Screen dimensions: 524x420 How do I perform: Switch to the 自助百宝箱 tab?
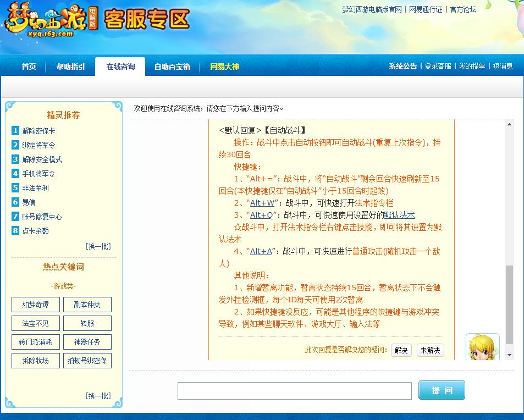[174, 66]
